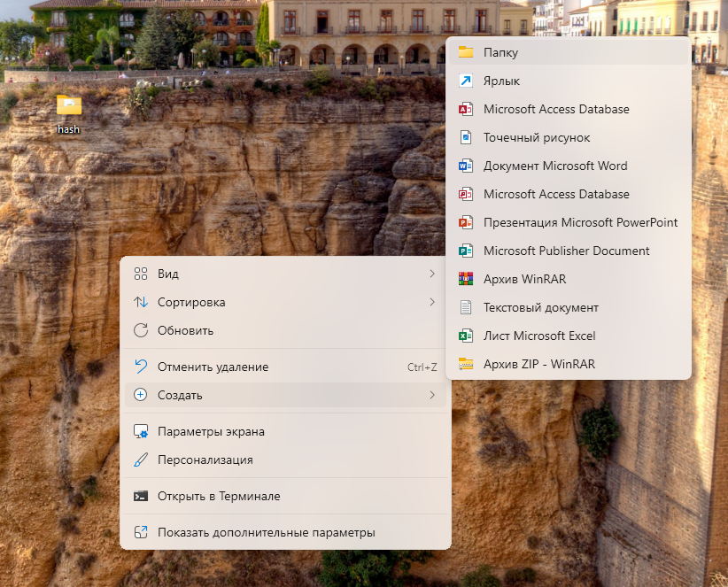The height and width of the screenshot is (587, 728).
Task: Select Отменить удаление in the context menu
Action: click(x=213, y=367)
